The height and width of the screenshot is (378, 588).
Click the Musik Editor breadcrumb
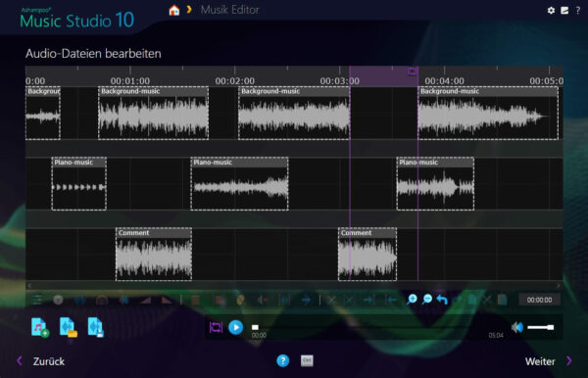229,10
